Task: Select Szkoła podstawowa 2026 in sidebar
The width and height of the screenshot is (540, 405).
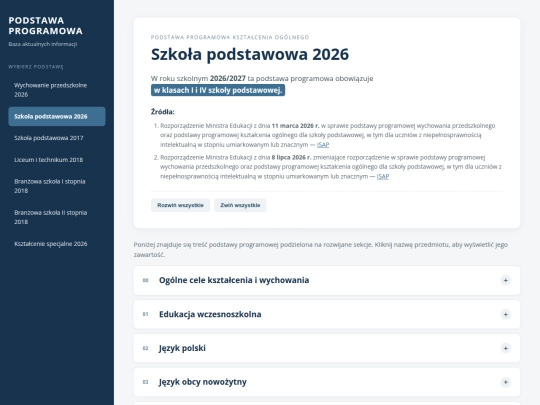Action: point(57,116)
